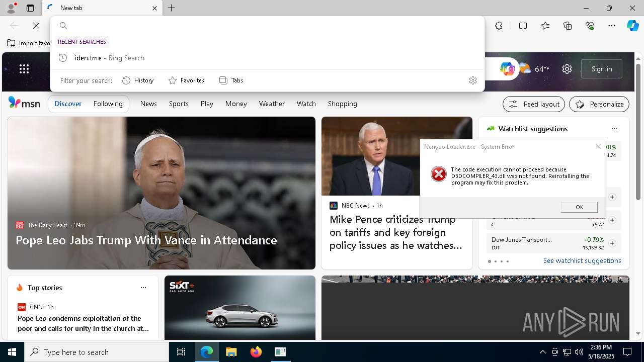Open the Collections icon
This screenshot has width=644, height=362.
pyautogui.click(x=568, y=26)
